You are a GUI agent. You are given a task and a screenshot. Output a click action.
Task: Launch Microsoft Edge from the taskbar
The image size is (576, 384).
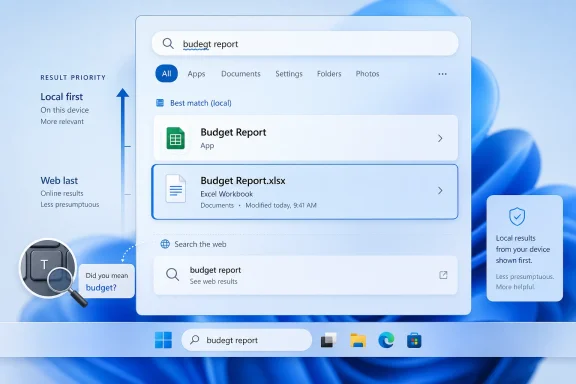point(386,340)
